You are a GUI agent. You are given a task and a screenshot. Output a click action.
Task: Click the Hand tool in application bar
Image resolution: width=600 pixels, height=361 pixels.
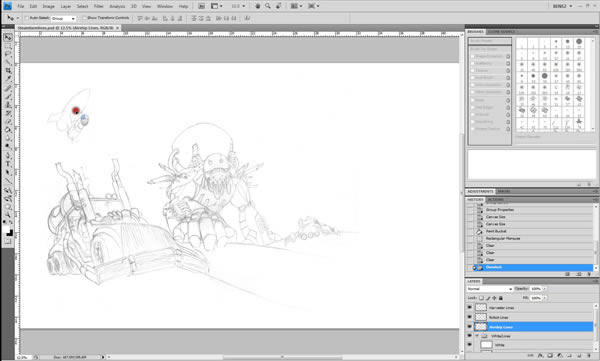[x=258, y=6]
